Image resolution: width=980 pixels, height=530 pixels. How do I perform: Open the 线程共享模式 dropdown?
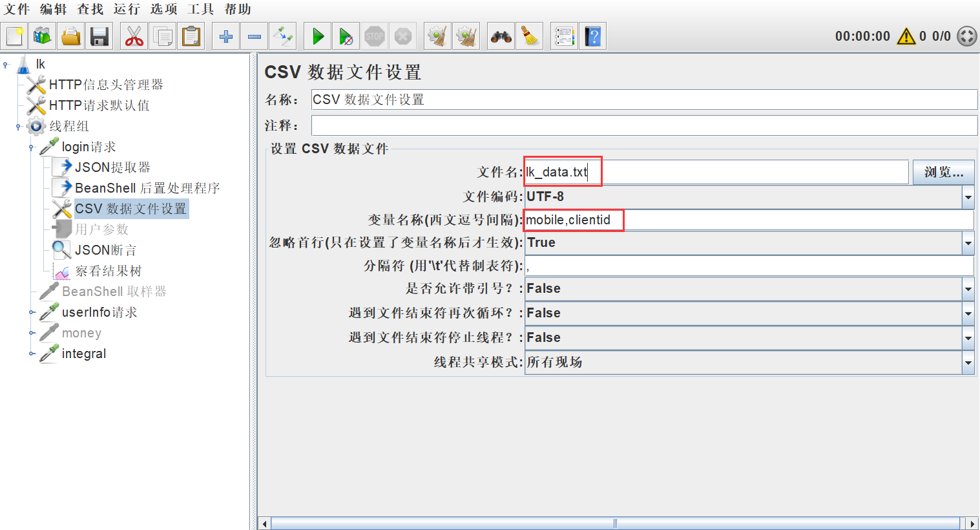click(968, 362)
